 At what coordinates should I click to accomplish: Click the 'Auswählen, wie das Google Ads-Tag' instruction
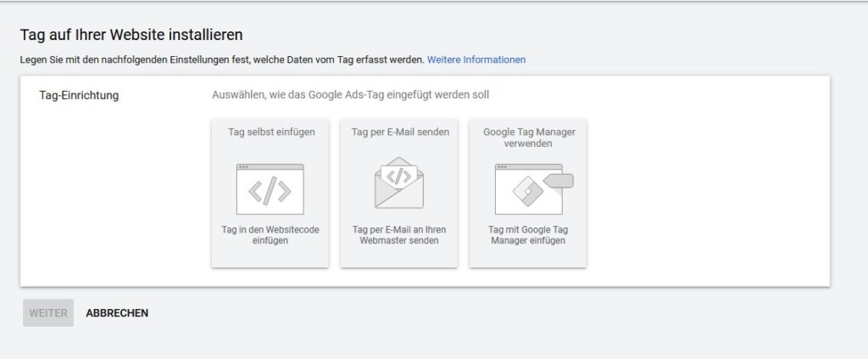point(350,95)
